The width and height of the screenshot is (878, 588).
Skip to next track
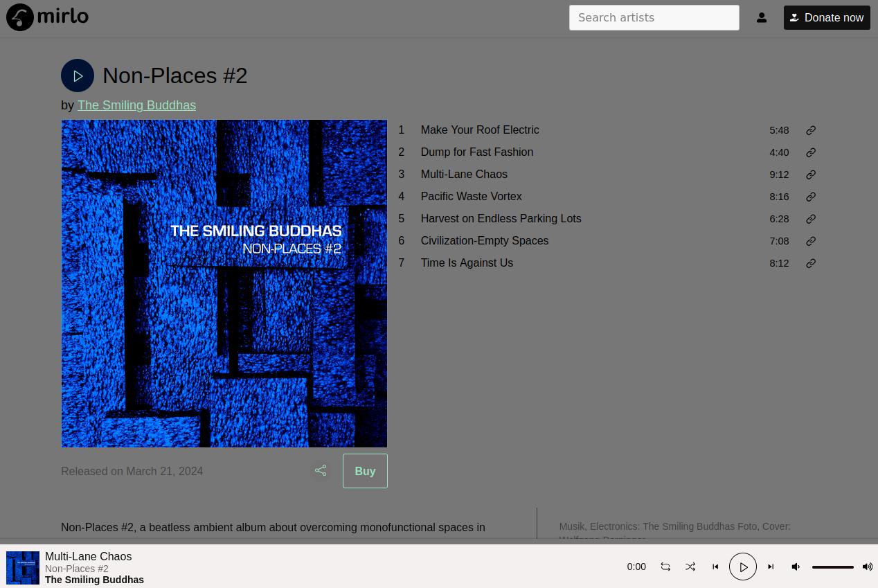click(771, 567)
